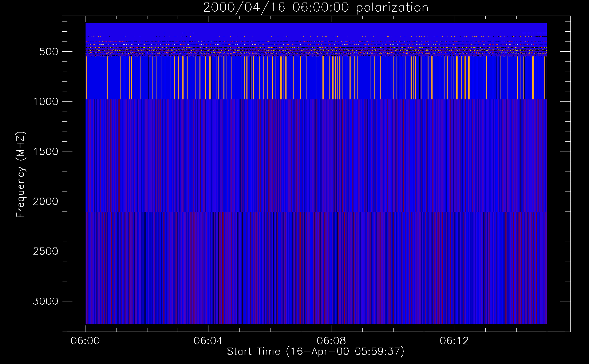Screen dimensions: 589x364
Task: Click the 500 frequency tick label
Action: [49, 52]
